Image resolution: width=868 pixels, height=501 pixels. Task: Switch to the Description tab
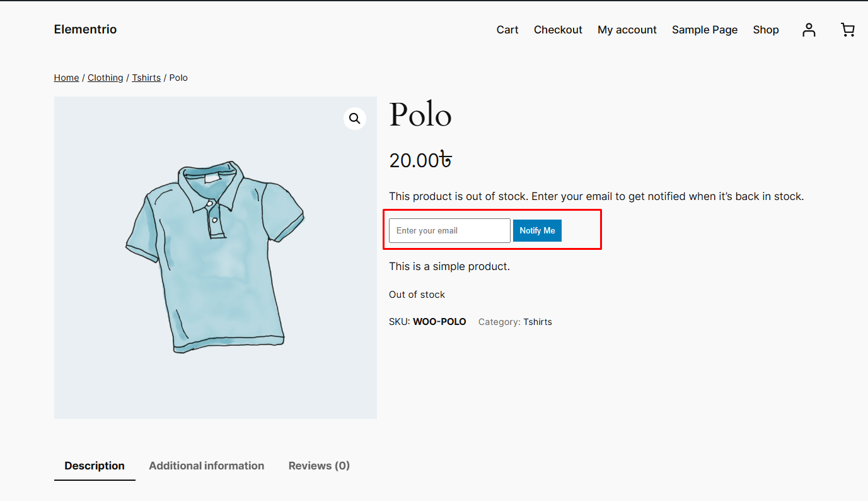point(95,466)
